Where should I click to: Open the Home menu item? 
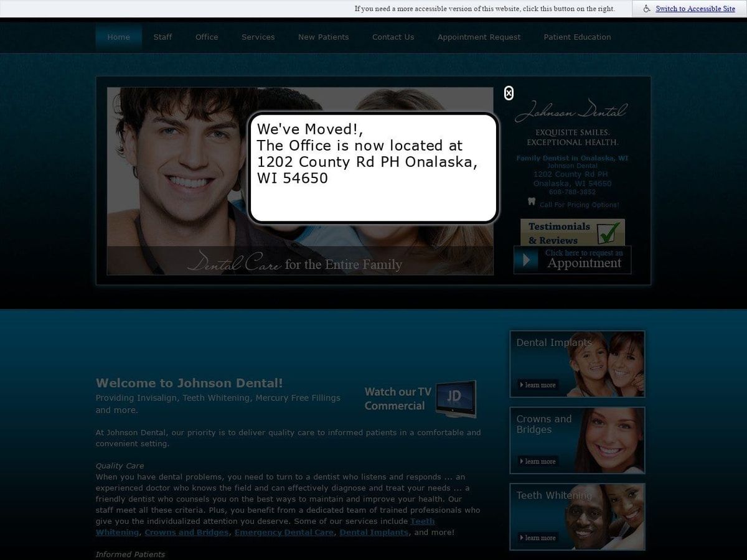[x=118, y=37]
